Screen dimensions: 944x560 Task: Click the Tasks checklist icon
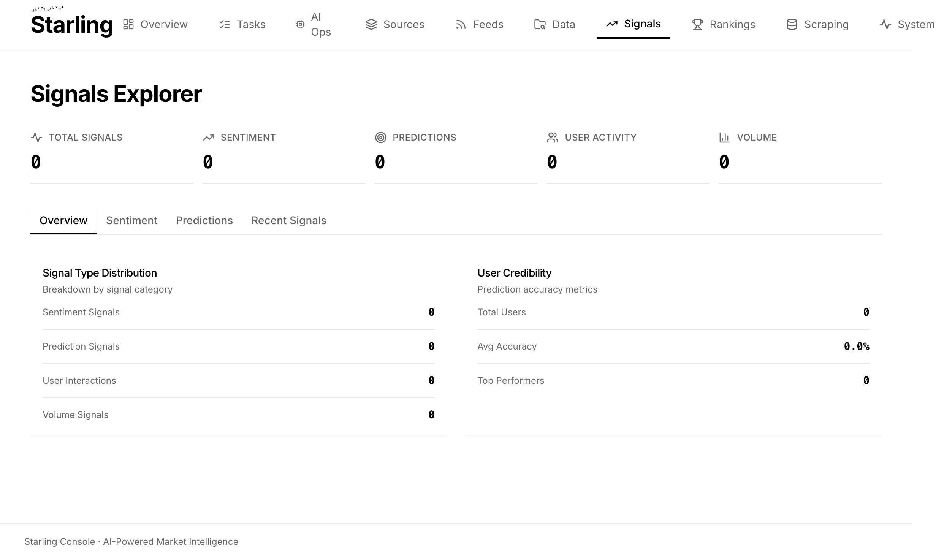(x=225, y=24)
